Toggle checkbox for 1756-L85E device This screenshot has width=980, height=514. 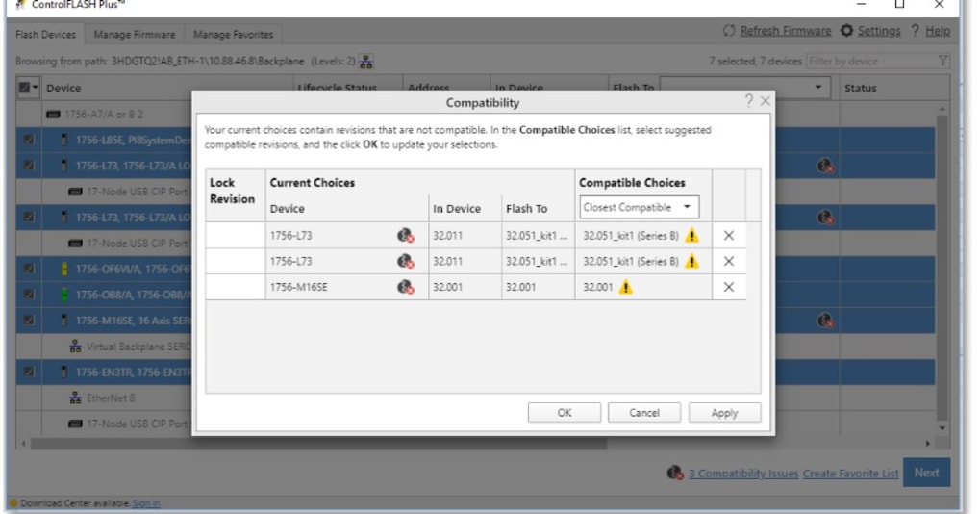(x=29, y=140)
